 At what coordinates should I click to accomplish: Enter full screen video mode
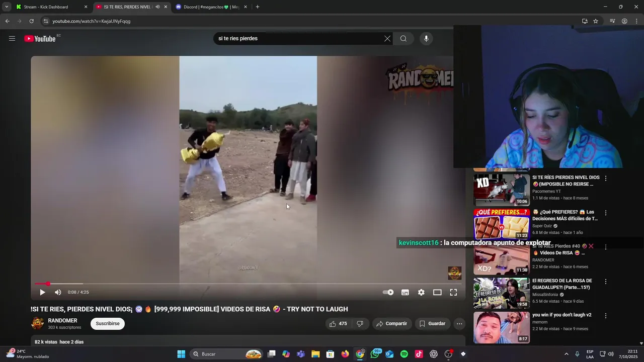453,292
